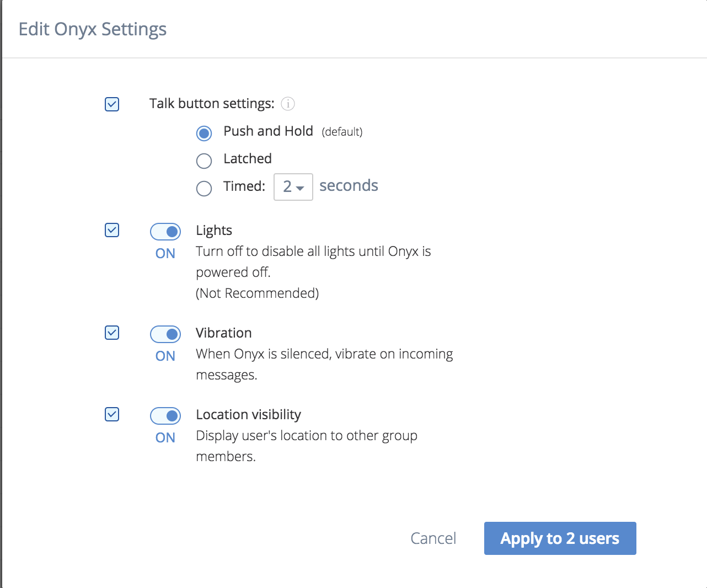Click the Edit Onyx Settings dialog title
The width and height of the screenshot is (707, 588).
[x=93, y=29]
